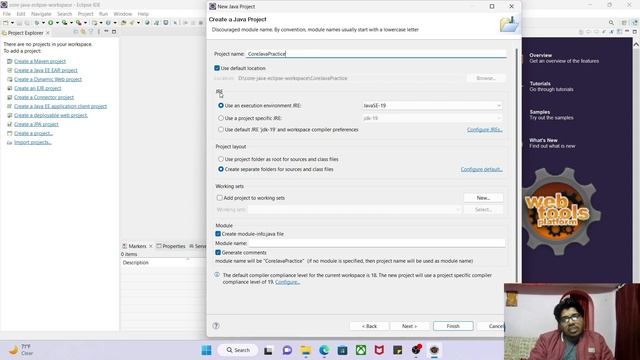The height and width of the screenshot is (360, 640).
Task: Click the Open Type toolbar icon
Action: point(123,23)
